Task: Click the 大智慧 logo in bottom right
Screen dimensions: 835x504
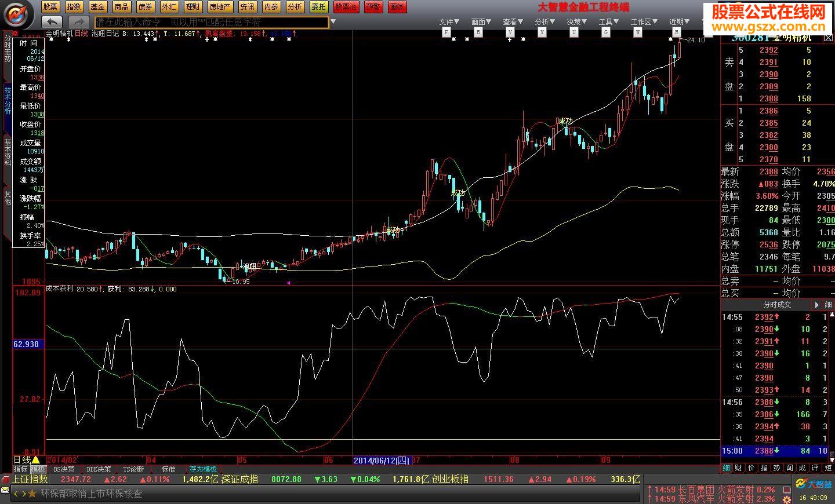Action: coord(814,484)
